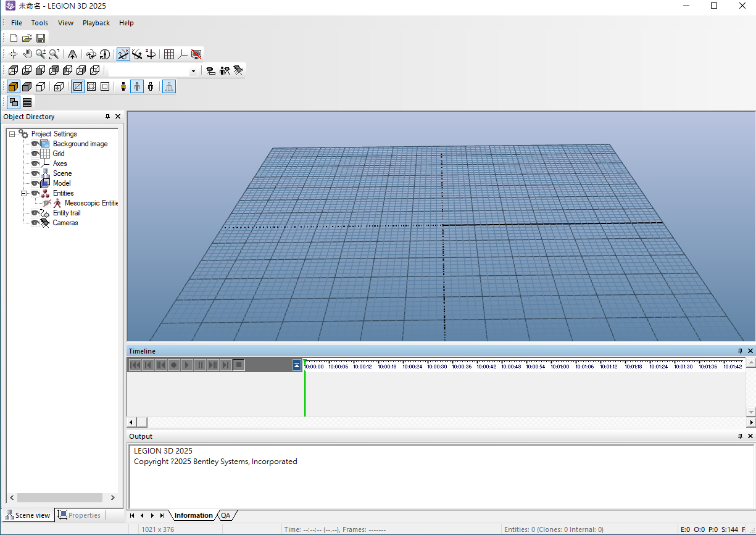Select the Pan hand tool
The width and height of the screenshot is (756, 535).
point(27,54)
